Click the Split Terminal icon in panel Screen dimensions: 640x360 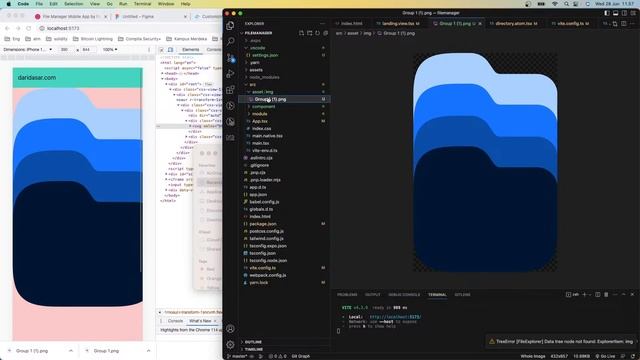tap(598, 294)
